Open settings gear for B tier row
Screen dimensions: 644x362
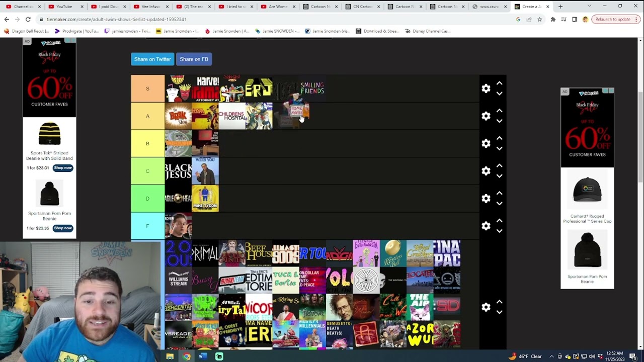click(486, 144)
